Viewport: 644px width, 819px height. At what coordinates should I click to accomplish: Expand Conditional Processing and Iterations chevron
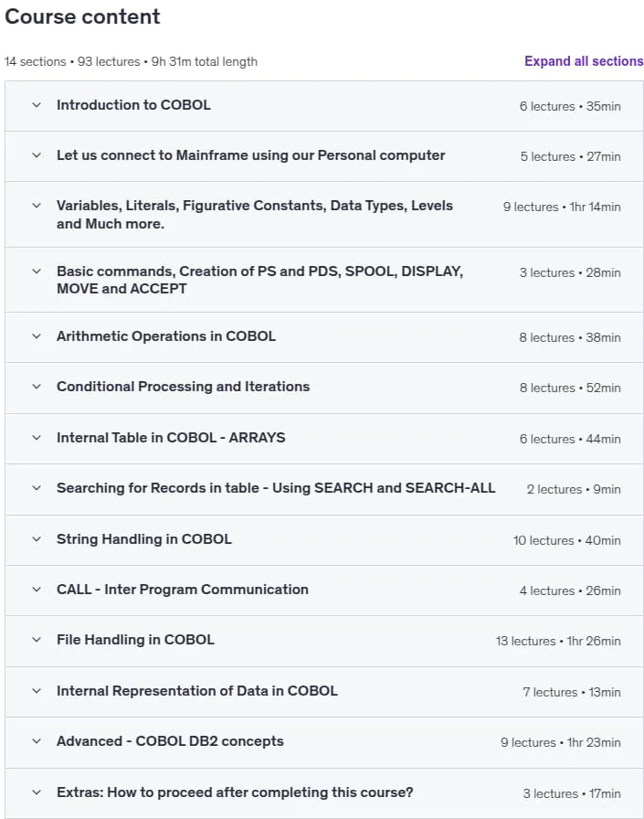point(37,387)
